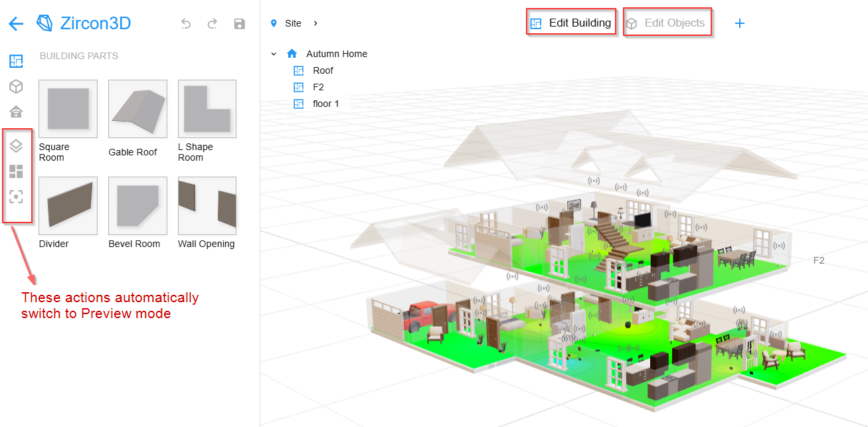Open the objects cube sidebar icon

click(x=16, y=86)
